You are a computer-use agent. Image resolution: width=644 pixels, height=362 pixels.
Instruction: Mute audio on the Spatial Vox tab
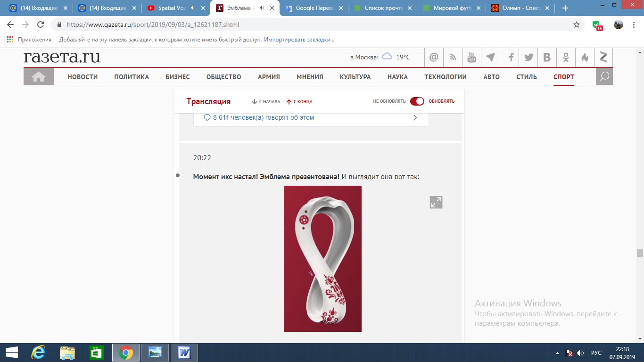(193, 8)
